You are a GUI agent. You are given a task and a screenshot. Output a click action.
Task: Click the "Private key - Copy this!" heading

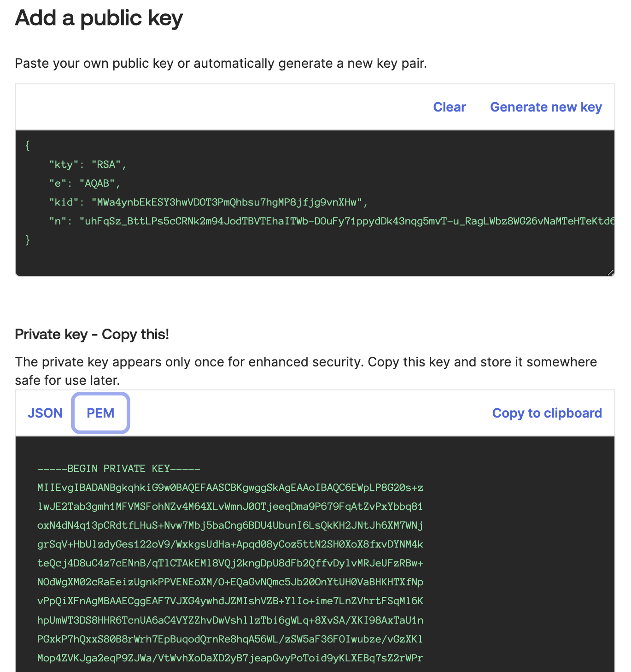pos(92,334)
